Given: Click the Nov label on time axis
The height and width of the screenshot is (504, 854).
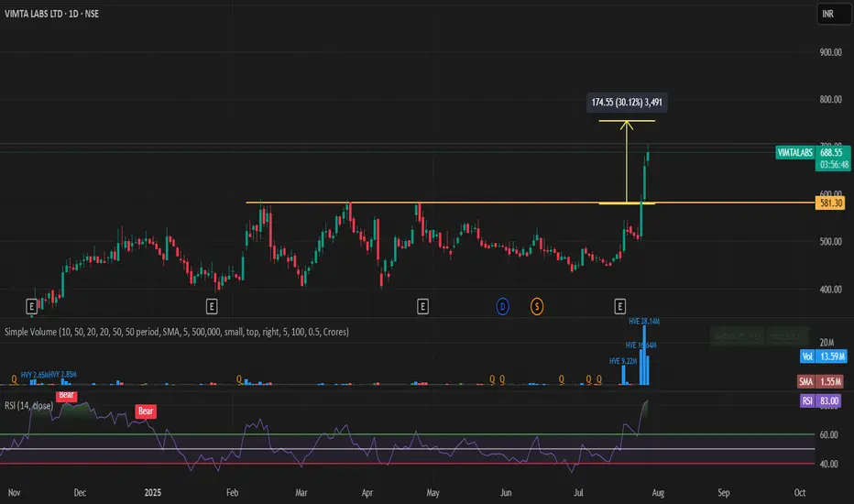Looking at the screenshot, I should [x=14, y=493].
